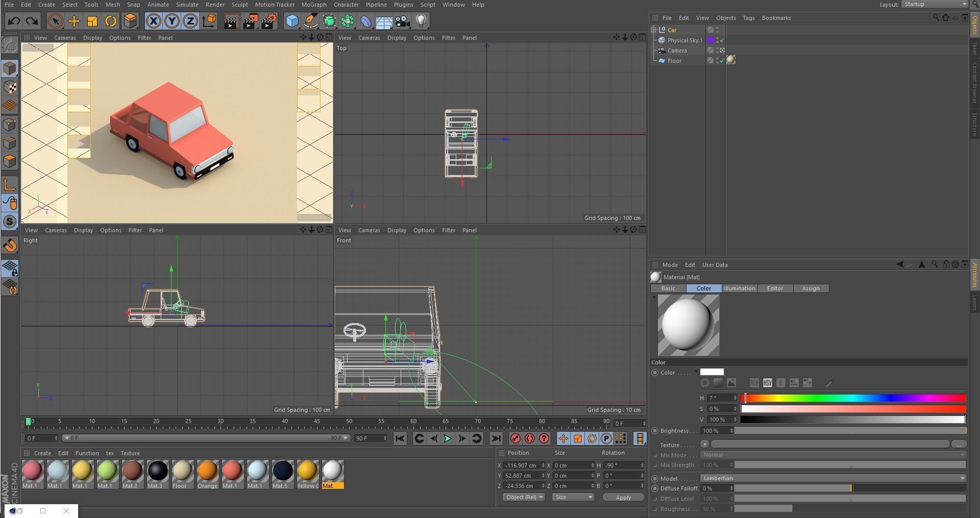980x518 pixels.
Task: Render the active view
Action: click(231, 21)
